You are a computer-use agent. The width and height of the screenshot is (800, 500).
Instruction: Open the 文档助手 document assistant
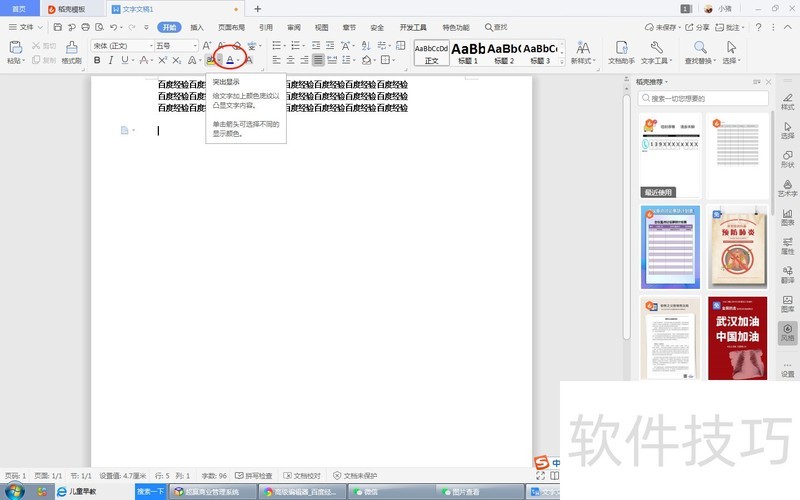click(x=621, y=52)
